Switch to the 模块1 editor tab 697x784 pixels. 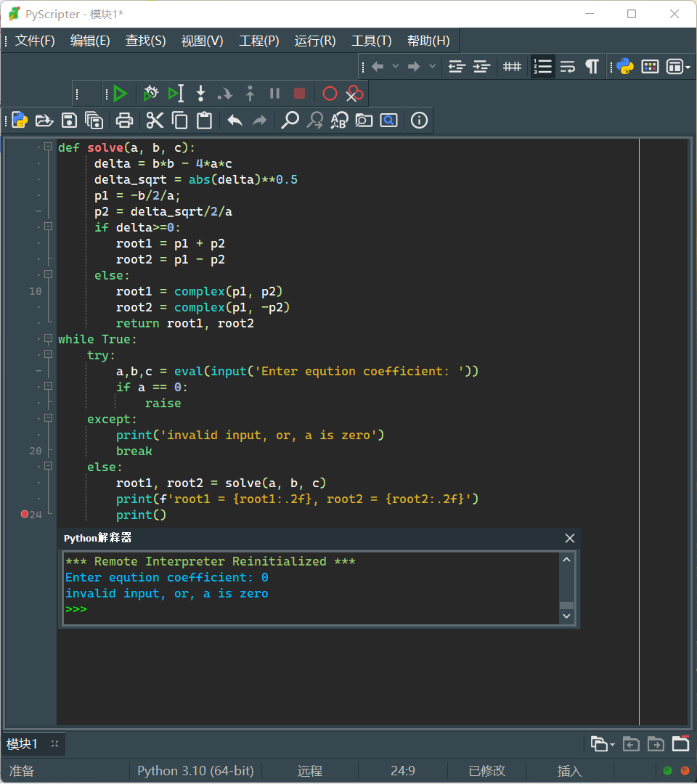(23, 744)
